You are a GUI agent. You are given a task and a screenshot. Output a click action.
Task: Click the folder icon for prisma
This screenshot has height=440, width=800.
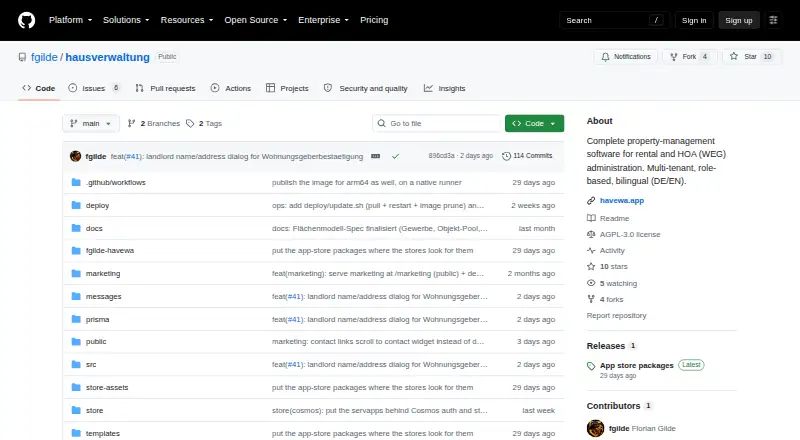(x=76, y=320)
